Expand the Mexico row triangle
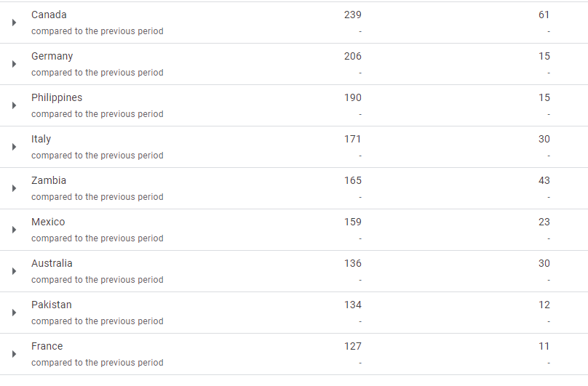 tap(14, 230)
